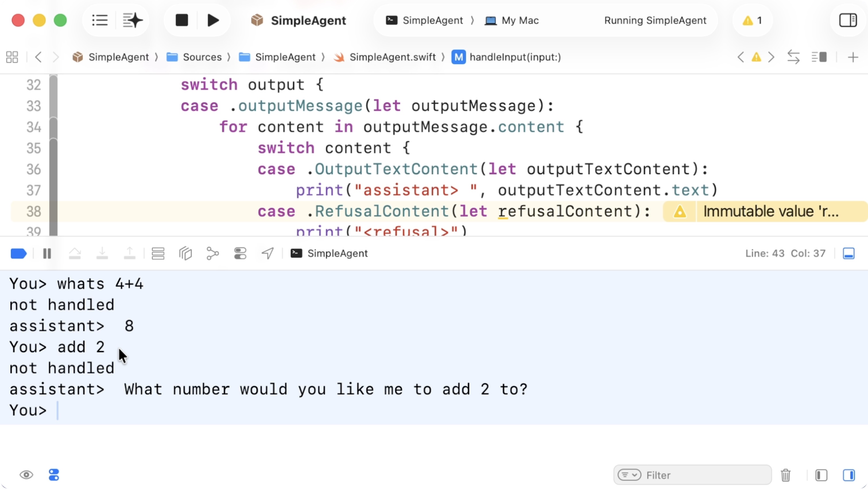
Task: Toggle the right inspector panel
Action: (848, 20)
